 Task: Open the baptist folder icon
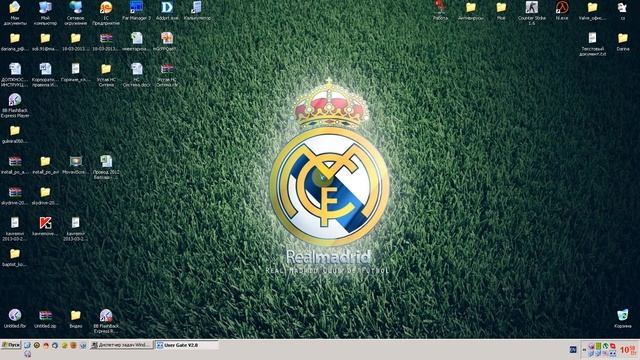click(15, 254)
